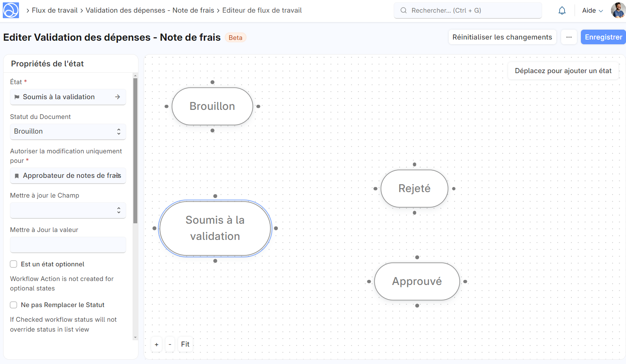Image resolution: width=626 pixels, height=364 pixels.
Task: Click the 'Mettre à Jour la valeur' input
Action: (68, 245)
